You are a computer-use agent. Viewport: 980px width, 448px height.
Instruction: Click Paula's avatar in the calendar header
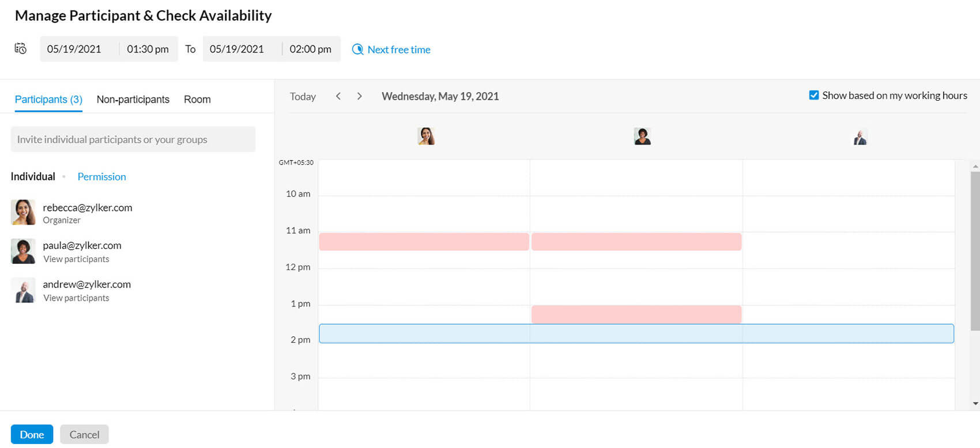[642, 136]
